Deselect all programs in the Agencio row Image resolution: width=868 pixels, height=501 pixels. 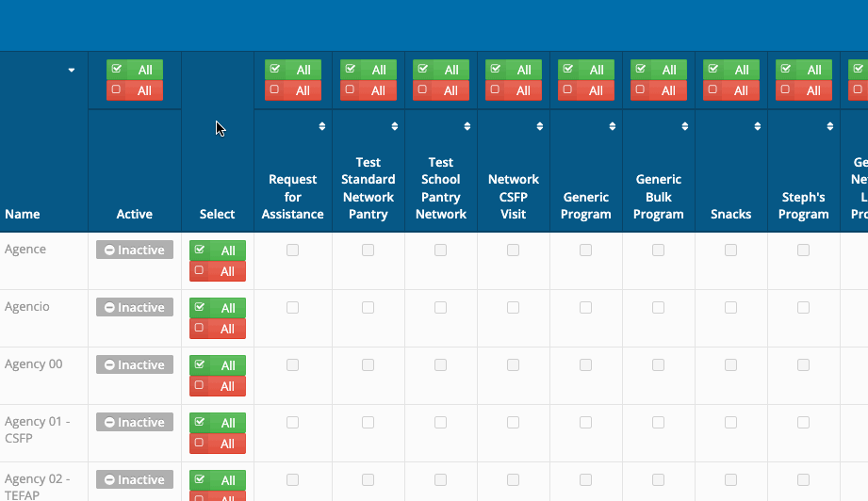click(x=218, y=329)
